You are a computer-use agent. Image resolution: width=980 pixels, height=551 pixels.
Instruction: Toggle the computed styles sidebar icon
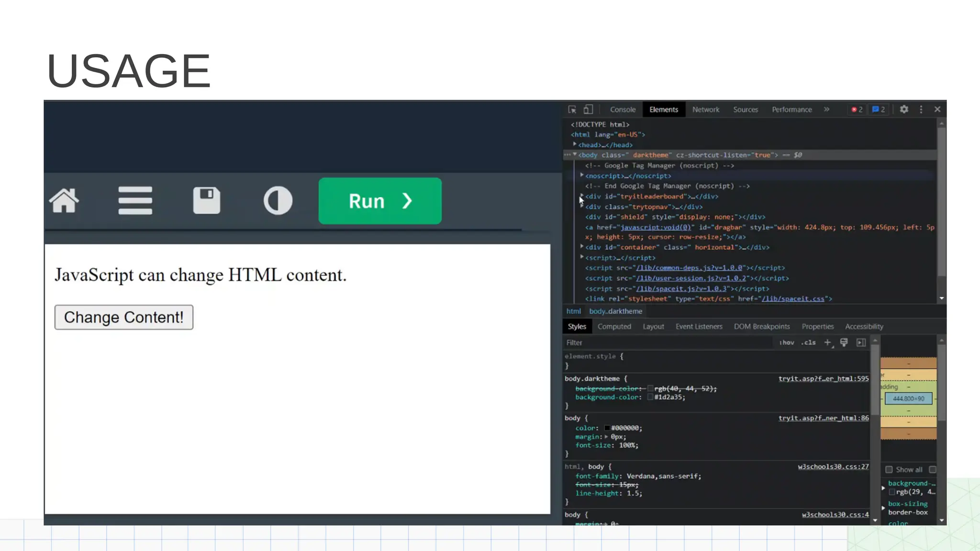(x=861, y=342)
